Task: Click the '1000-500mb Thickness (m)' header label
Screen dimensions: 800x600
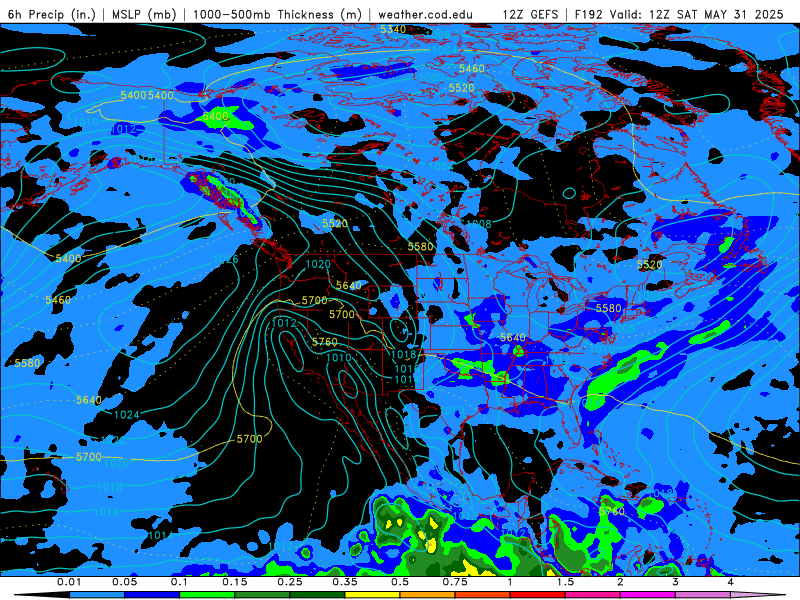Action: click(278, 14)
